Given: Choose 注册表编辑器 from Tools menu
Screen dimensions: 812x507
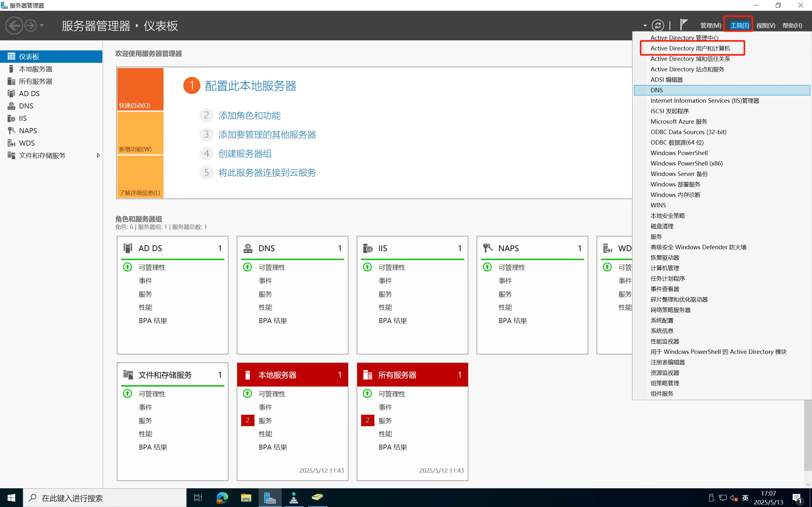Looking at the screenshot, I should (722, 362).
